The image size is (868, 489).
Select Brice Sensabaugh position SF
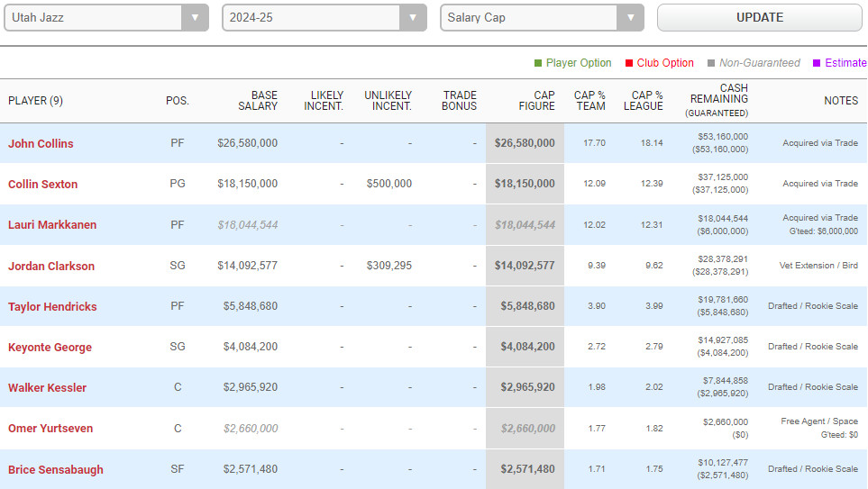click(x=178, y=469)
